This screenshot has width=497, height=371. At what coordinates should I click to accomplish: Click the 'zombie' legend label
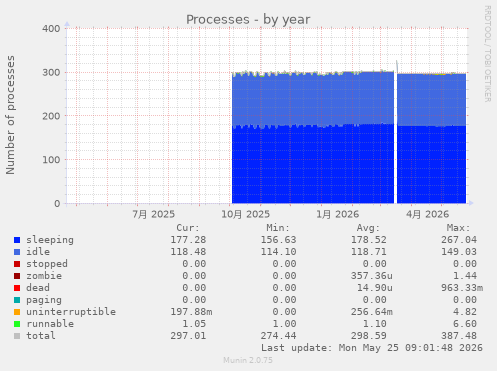[44, 276]
